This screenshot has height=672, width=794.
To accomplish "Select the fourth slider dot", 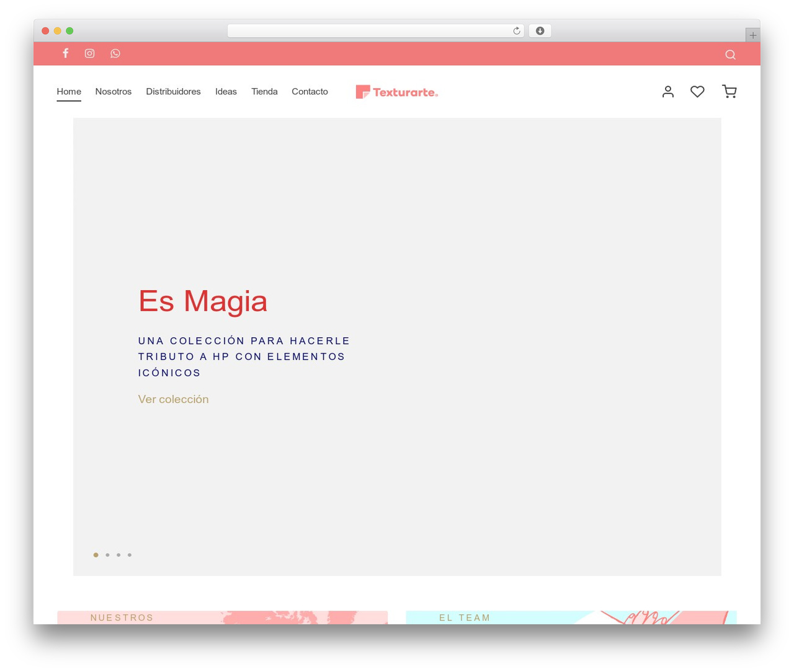I will pos(130,555).
